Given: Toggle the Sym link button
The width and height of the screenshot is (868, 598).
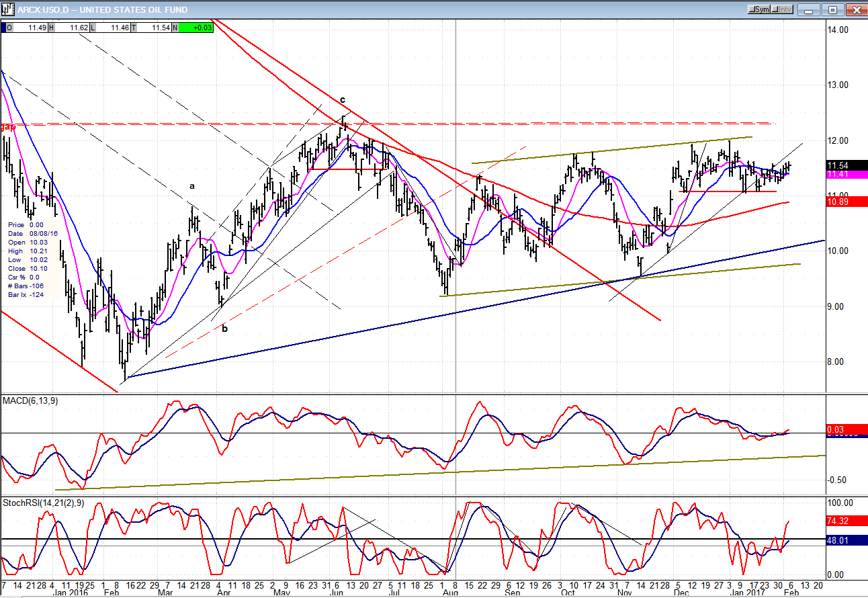Looking at the screenshot, I should (759, 9).
